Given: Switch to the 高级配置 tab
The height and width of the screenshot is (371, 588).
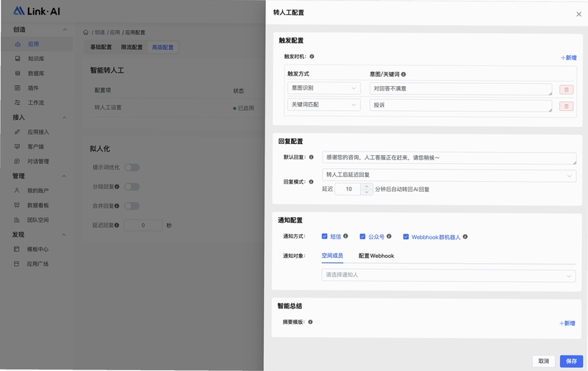Looking at the screenshot, I should [x=162, y=47].
